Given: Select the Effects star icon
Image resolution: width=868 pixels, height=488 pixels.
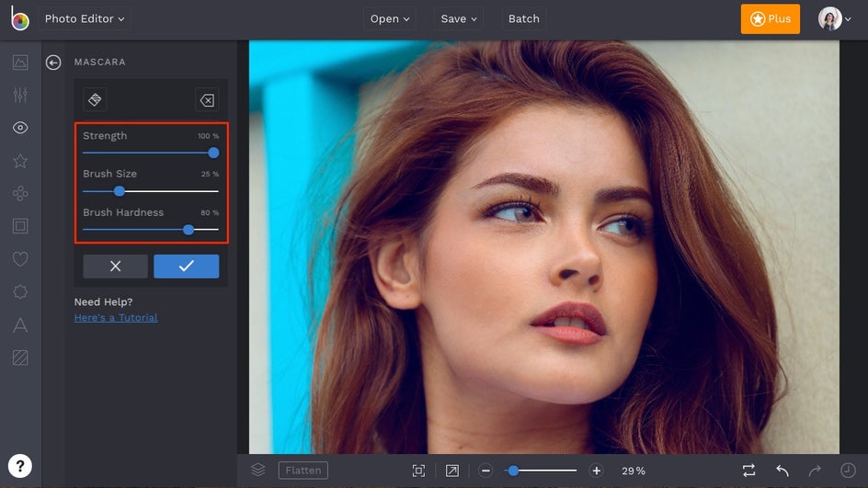Looking at the screenshot, I should pyautogui.click(x=20, y=161).
